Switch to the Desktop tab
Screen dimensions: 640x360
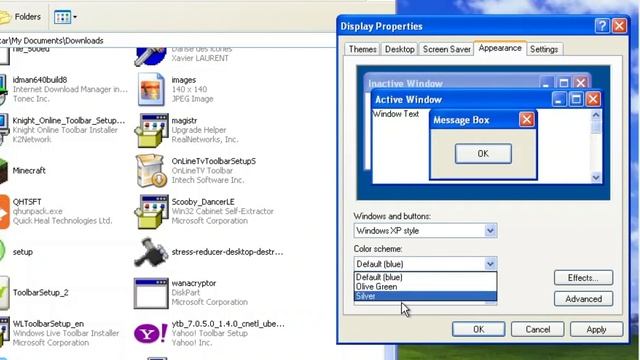tap(400, 49)
